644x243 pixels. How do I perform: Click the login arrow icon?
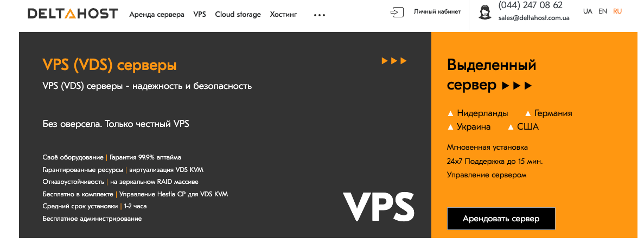point(397,12)
